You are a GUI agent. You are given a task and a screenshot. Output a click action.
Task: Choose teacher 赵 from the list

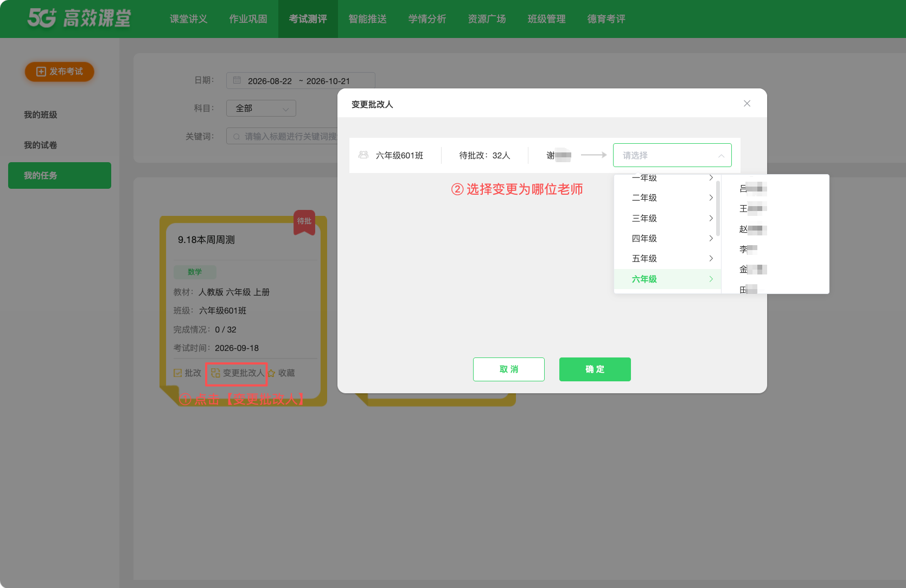(753, 229)
